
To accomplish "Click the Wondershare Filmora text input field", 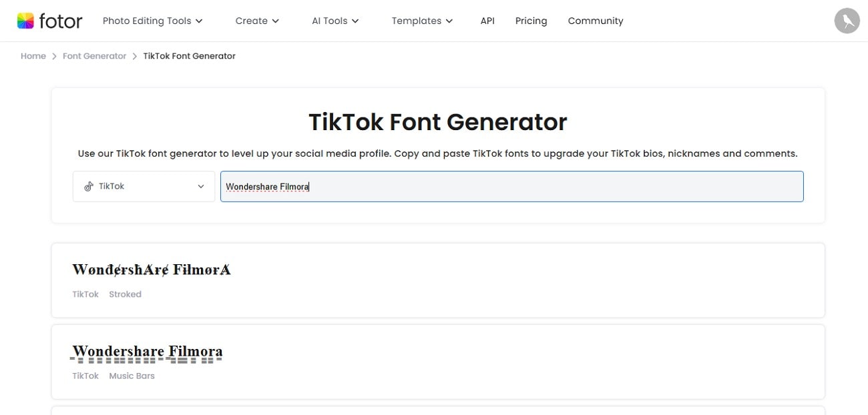I will 512,187.
